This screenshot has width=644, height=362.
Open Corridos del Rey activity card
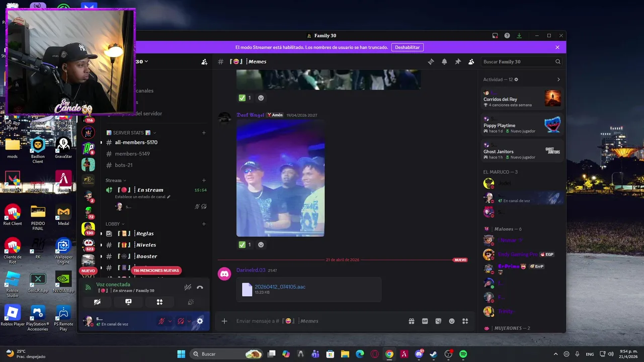coord(522,99)
